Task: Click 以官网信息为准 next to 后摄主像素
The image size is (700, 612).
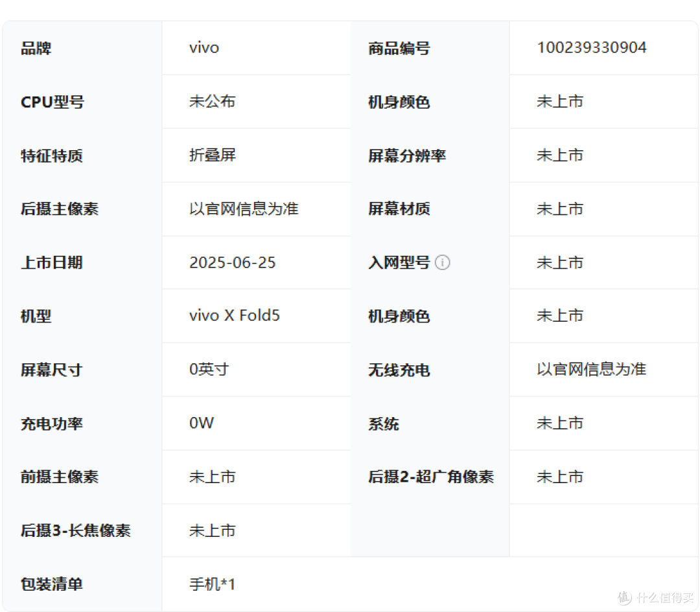Action: pos(243,209)
